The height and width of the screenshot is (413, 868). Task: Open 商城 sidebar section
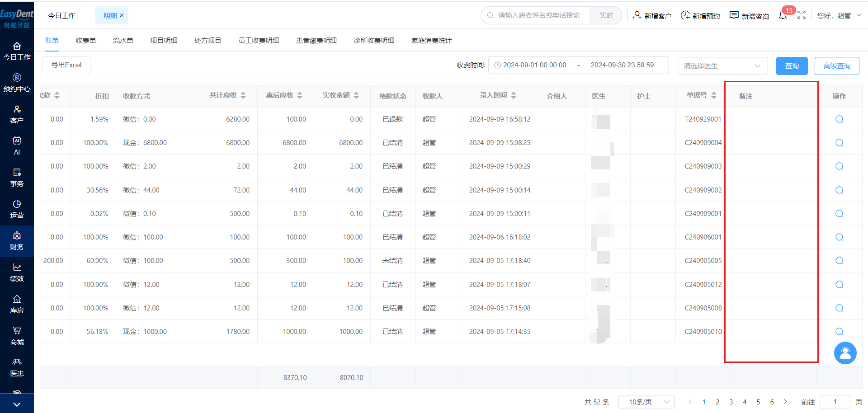coord(17,336)
